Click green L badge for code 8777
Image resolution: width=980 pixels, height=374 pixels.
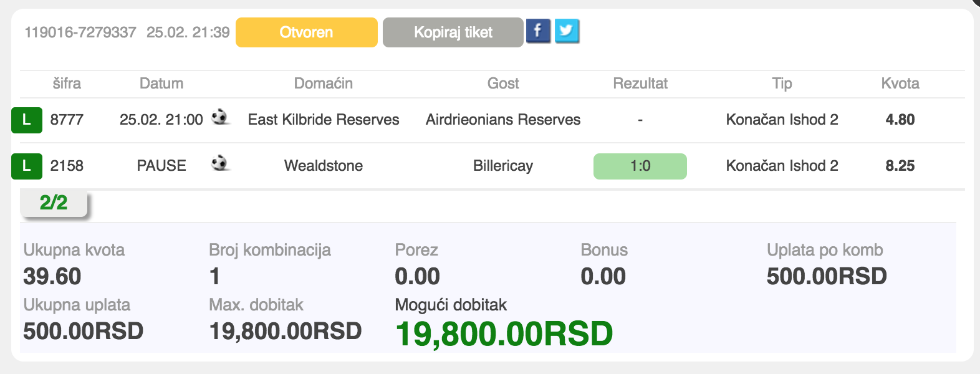27,120
